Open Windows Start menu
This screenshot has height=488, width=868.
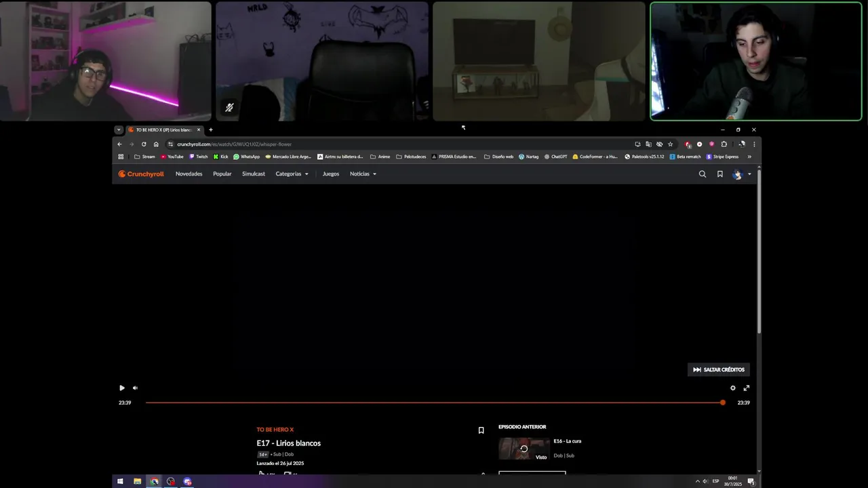coord(120,481)
